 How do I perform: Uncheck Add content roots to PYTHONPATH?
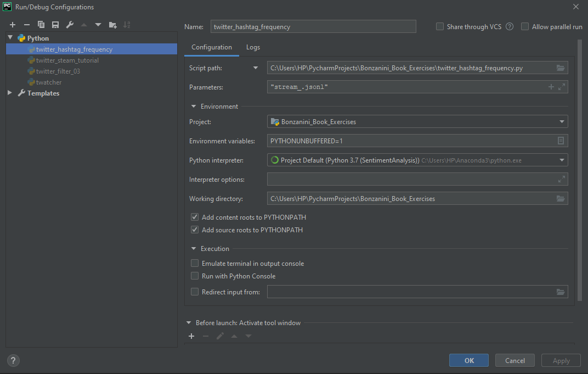pyautogui.click(x=195, y=217)
